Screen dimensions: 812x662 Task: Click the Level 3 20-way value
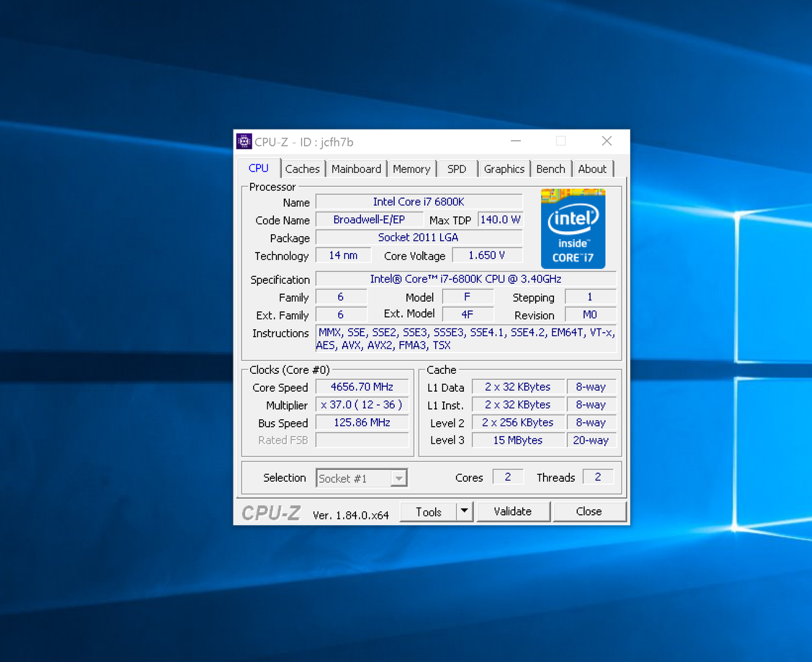(x=591, y=440)
